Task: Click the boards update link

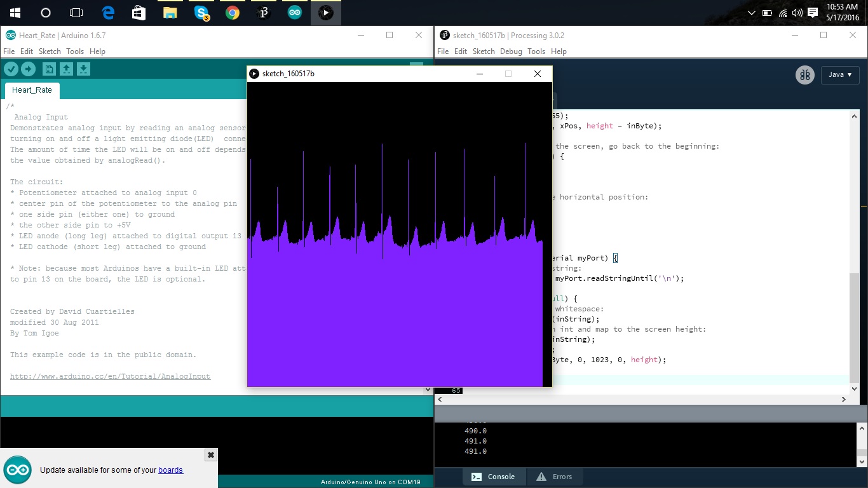Action: pos(171,470)
